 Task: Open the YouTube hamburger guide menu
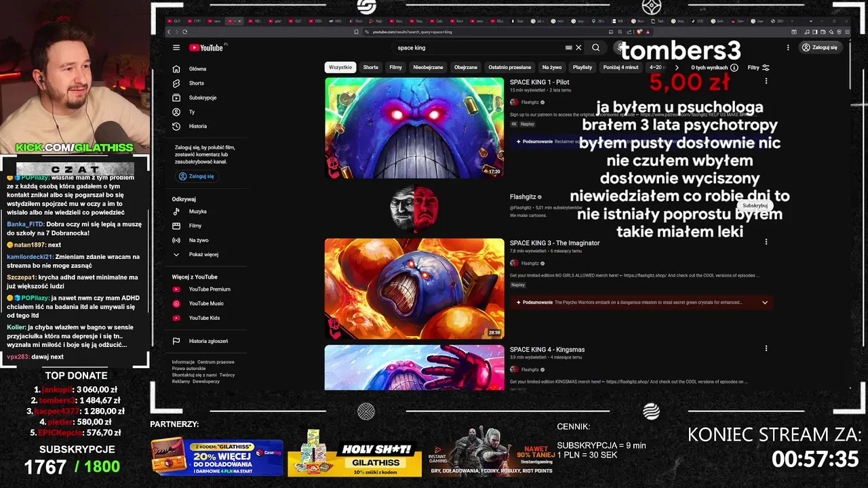176,47
